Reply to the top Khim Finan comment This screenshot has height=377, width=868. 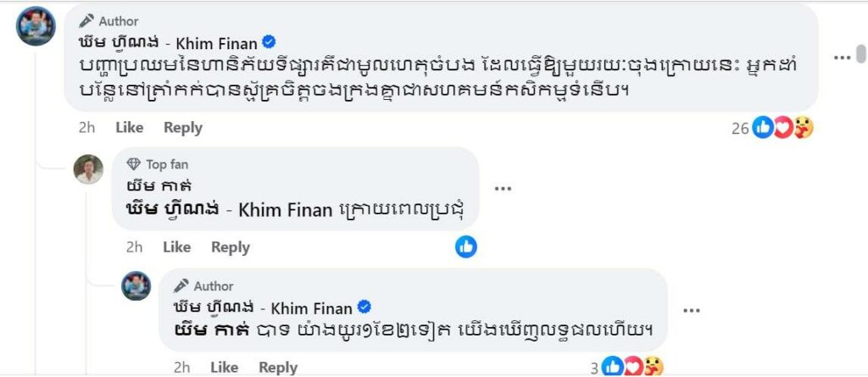coord(183,128)
